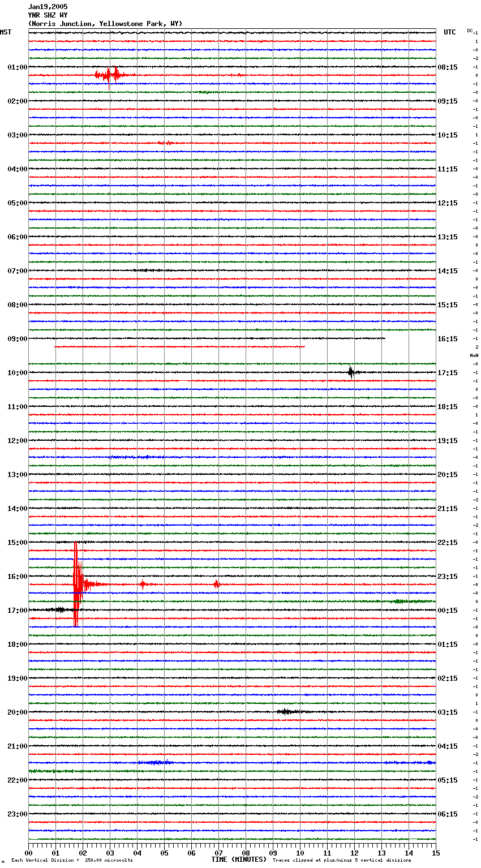Click the 'DC' offset column header
The image size is (481, 868).
[470, 31]
